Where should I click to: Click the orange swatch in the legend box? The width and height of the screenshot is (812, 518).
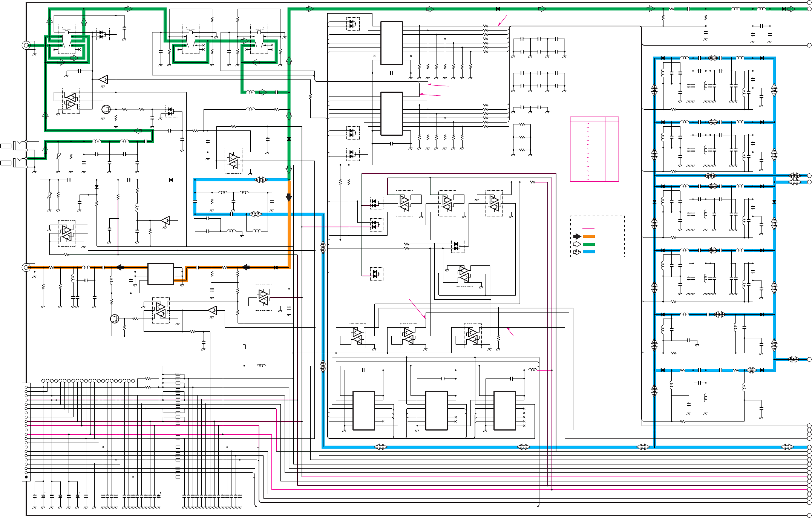(x=588, y=236)
